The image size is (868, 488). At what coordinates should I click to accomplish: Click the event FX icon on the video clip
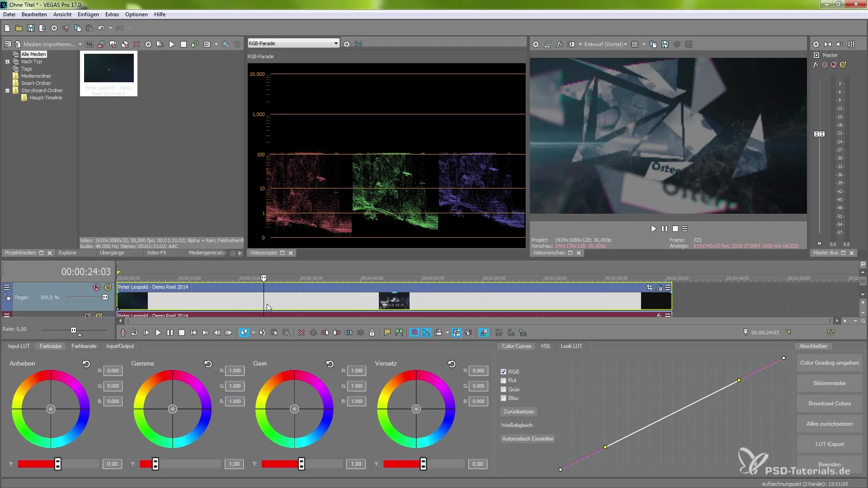point(659,287)
